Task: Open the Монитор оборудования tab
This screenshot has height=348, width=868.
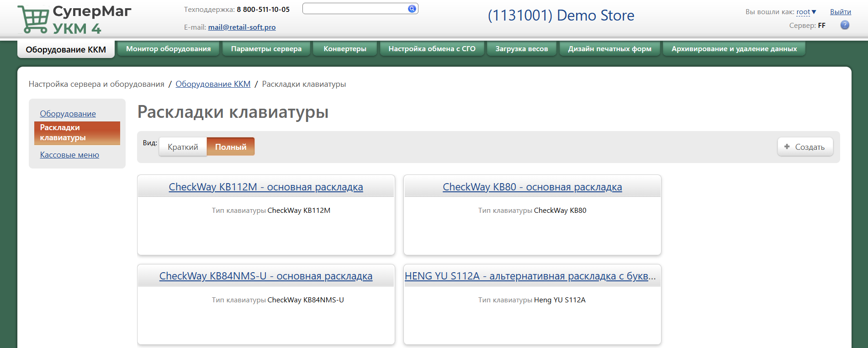Action: point(168,49)
